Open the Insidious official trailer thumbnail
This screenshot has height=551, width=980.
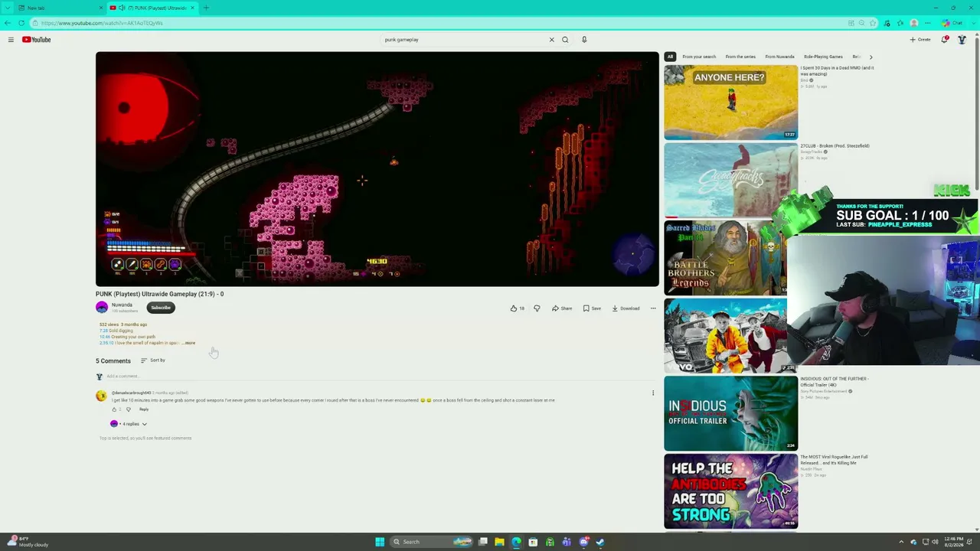pos(730,413)
